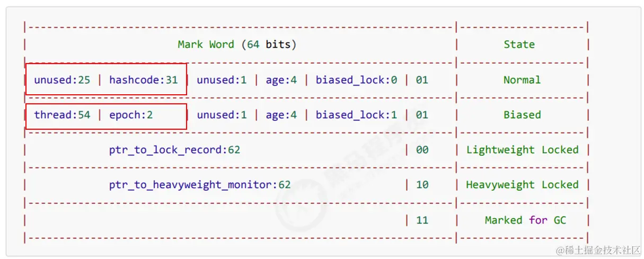Click the 'Biased' state label
The height and width of the screenshot is (259, 644).
coord(522,115)
